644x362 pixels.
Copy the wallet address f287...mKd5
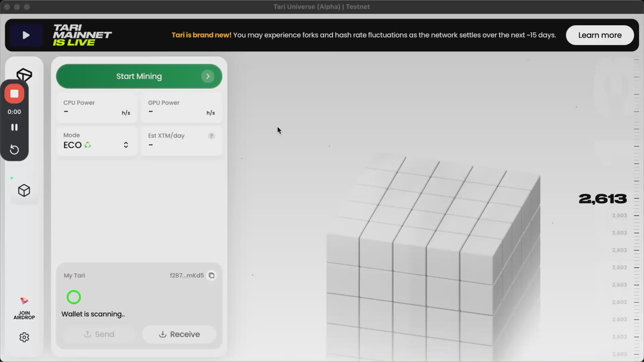pos(212,275)
